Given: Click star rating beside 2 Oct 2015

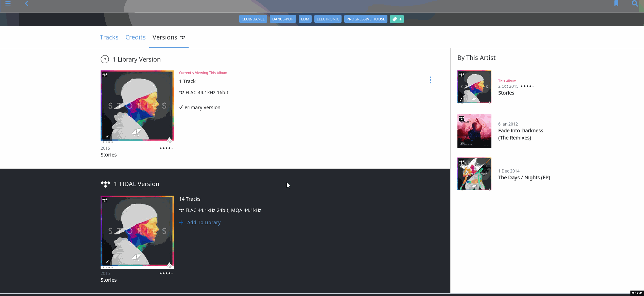Looking at the screenshot, I should [x=527, y=86].
